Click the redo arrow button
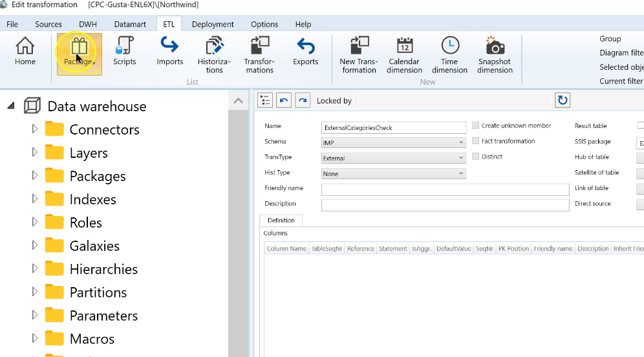644x357 pixels. click(x=303, y=100)
